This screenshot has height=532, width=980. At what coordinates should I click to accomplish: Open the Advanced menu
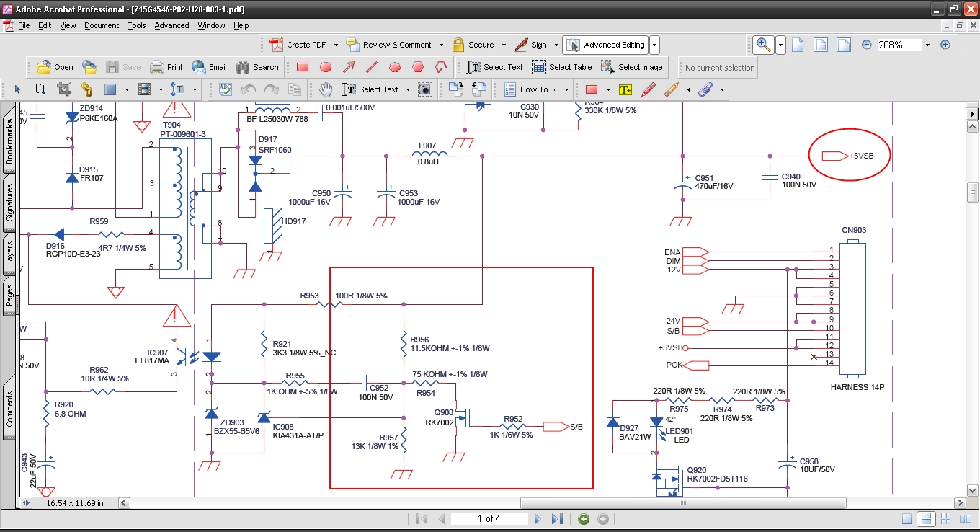[171, 25]
